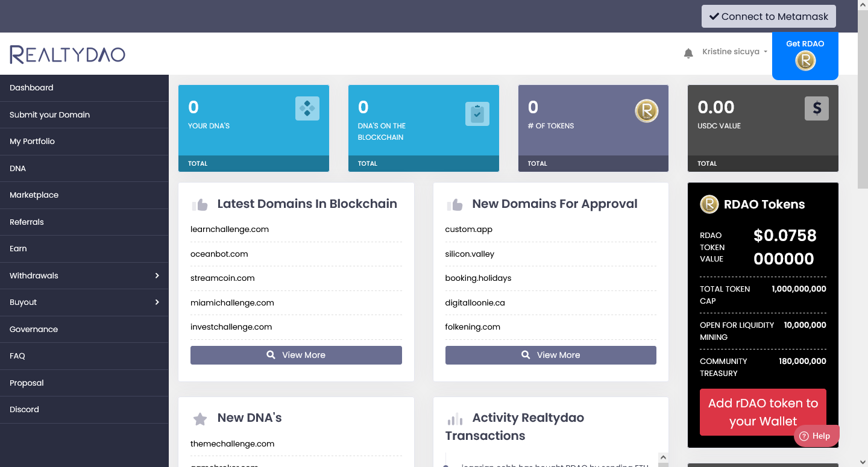Click the star icon beside New DNA's
Screen dimensions: 868x467
pos(200,418)
